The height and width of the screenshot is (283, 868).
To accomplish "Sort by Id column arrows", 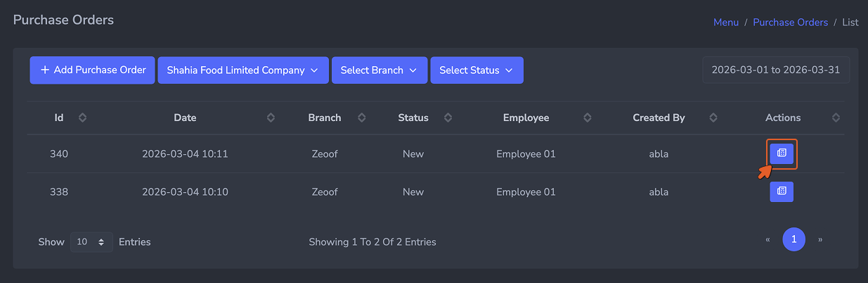I will pos(82,118).
